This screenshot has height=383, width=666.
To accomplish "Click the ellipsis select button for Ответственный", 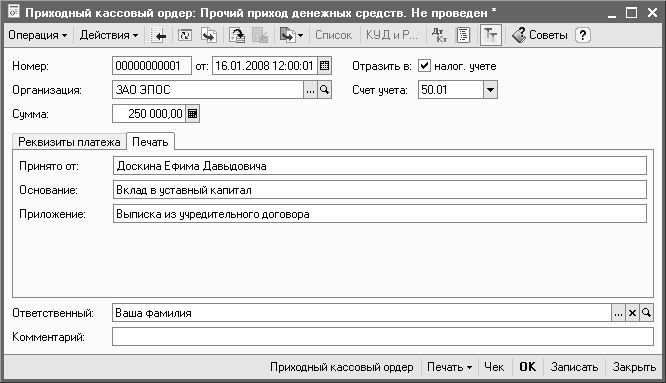I will click(x=618, y=313).
